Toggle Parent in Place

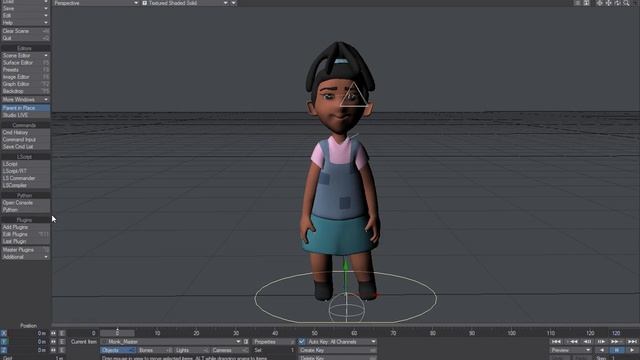pyautogui.click(x=25, y=108)
